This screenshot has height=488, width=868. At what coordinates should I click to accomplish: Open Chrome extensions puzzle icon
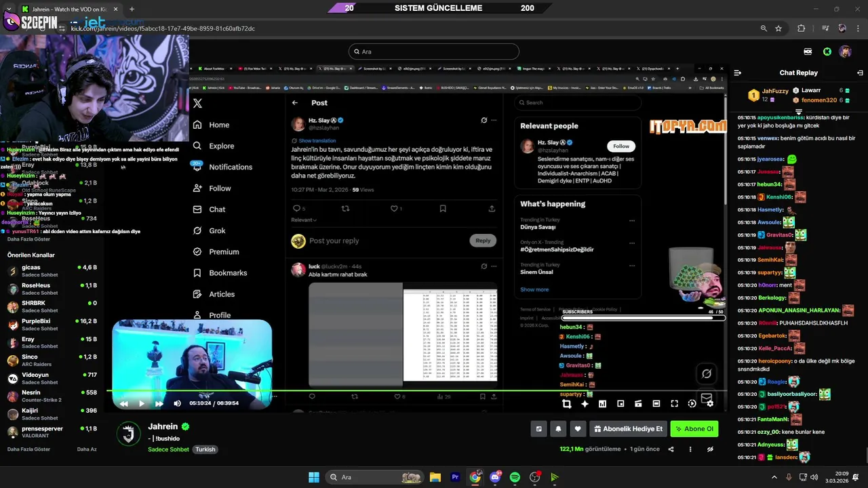coord(801,28)
